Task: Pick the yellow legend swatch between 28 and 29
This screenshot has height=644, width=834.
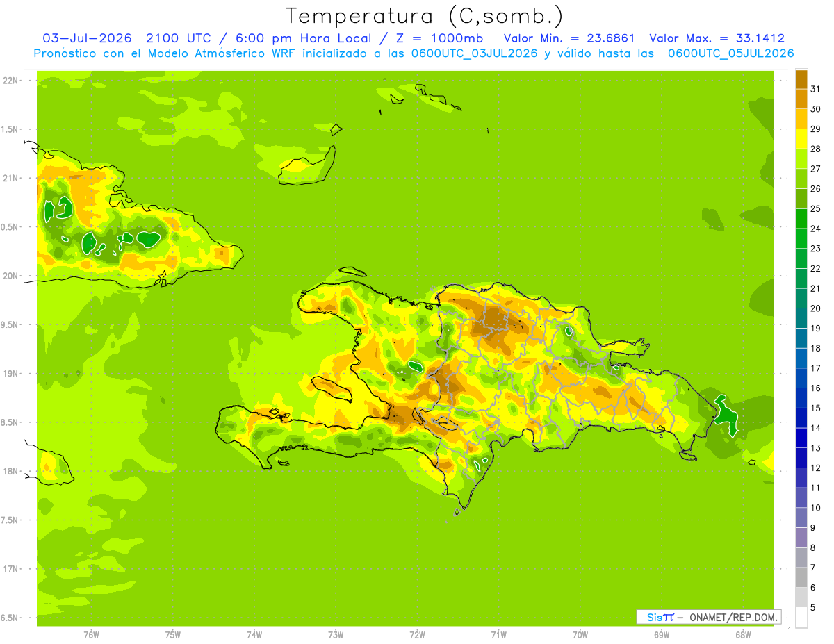Action: pos(801,139)
